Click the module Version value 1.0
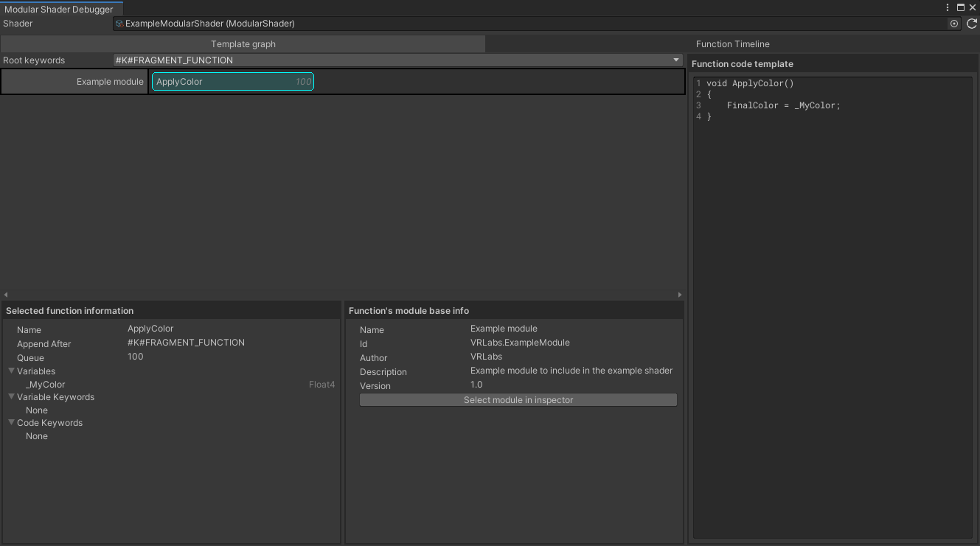This screenshot has width=980, height=546. point(476,385)
